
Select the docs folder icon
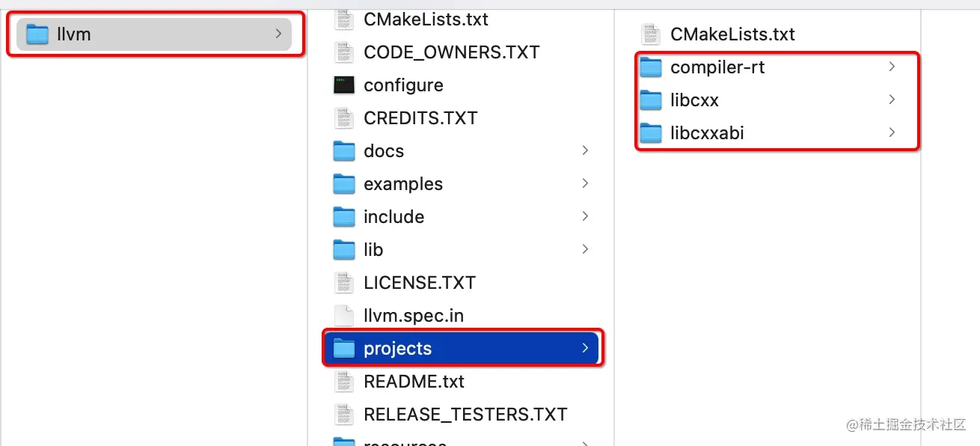point(343,151)
